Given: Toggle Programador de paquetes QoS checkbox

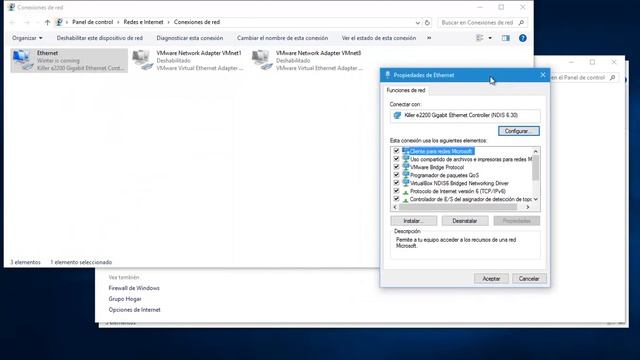Looking at the screenshot, I should pos(396,175).
